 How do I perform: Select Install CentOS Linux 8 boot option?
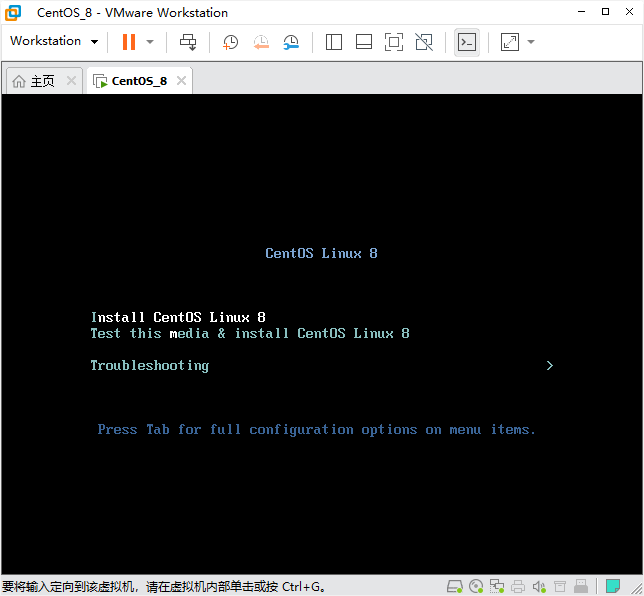tap(178, 317)
